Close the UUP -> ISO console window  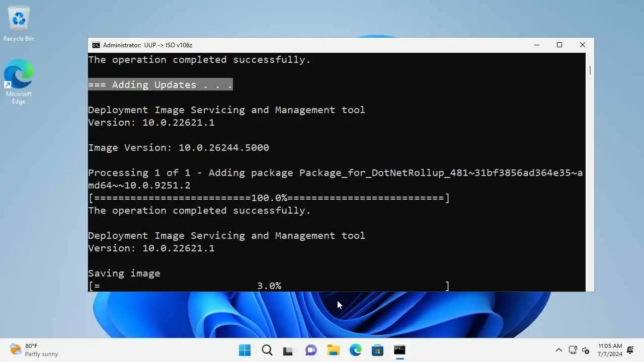point(582,45)
